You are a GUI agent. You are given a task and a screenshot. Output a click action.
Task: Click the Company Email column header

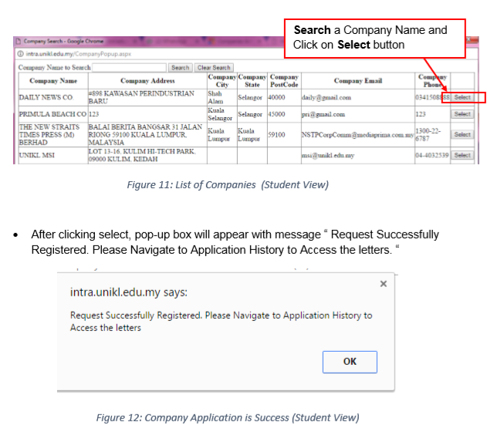(358, 81)
